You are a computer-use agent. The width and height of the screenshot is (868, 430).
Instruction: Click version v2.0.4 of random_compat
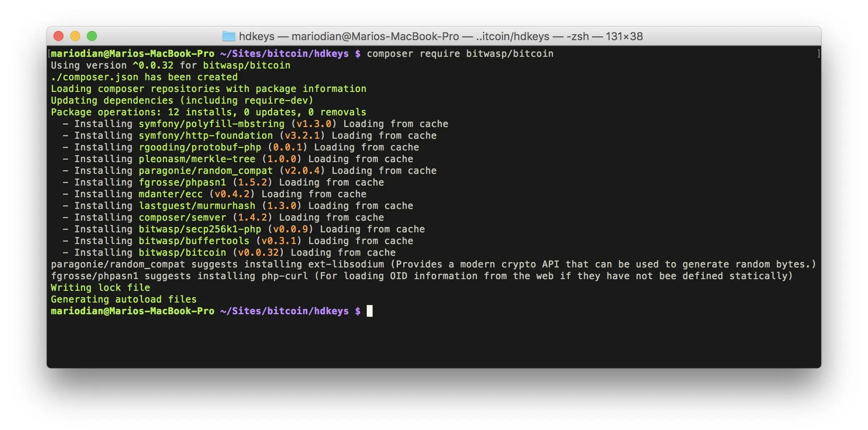pos(302,170)
